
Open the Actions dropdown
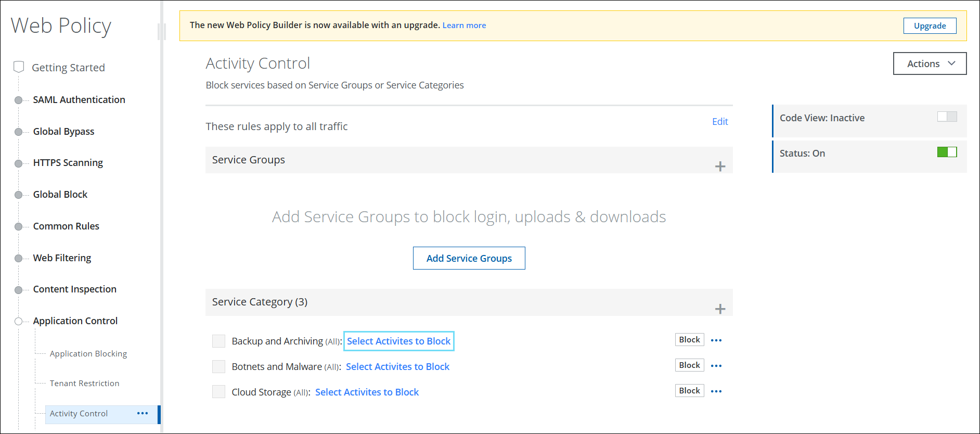pyautogui.click(x=930, y=63)
